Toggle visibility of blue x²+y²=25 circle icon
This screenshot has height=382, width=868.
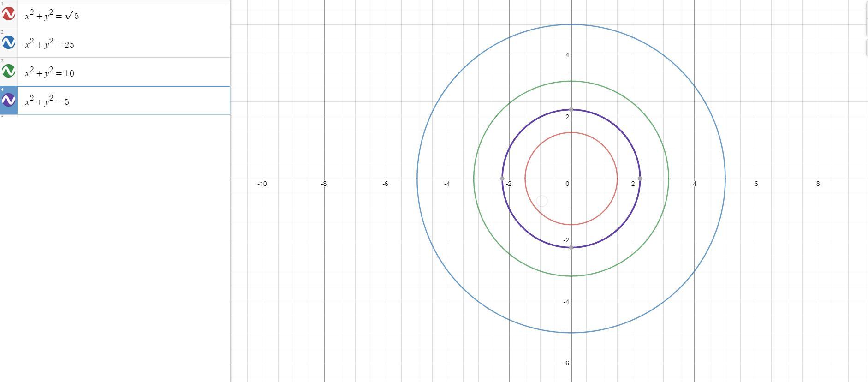[x=8, y=42]
